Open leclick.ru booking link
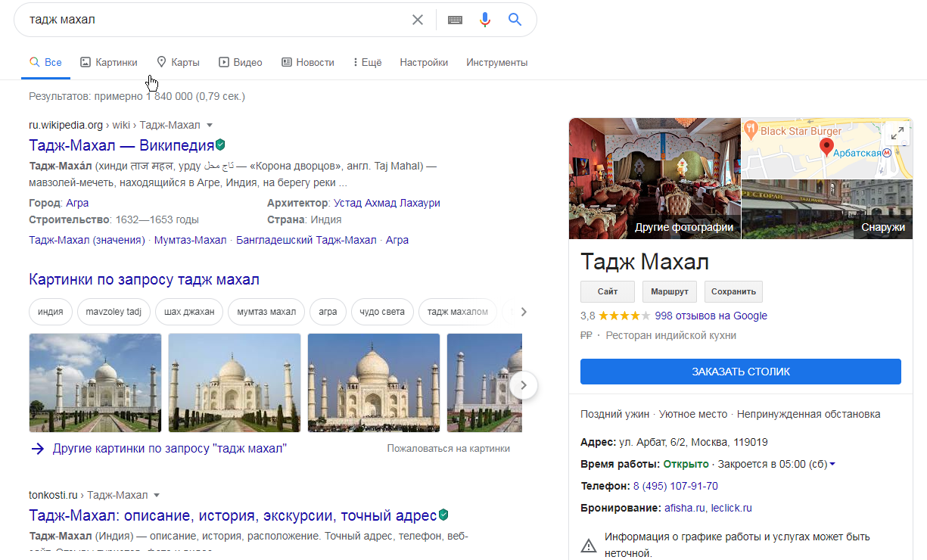927x560 pixels. (x=733, y=508)
